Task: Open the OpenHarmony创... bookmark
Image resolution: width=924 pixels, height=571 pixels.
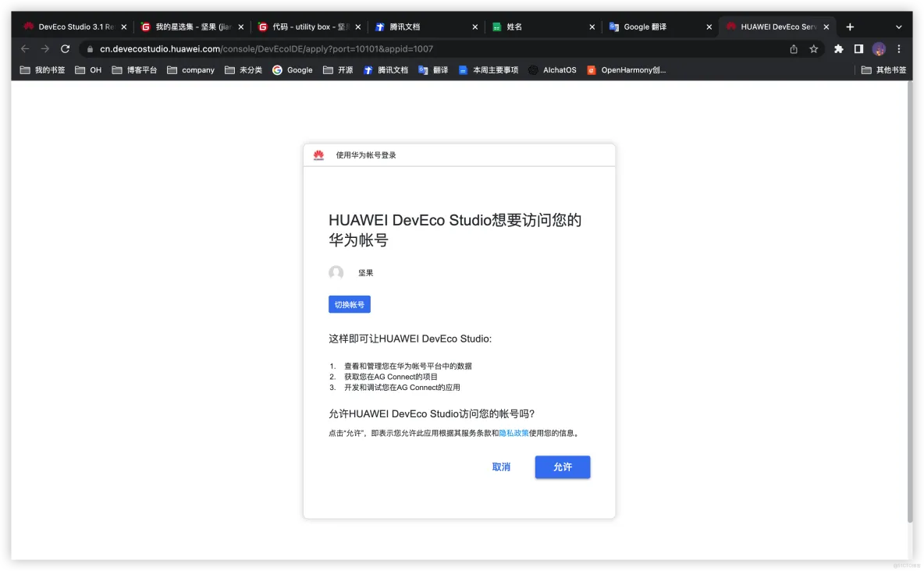Action: (627, 70)
